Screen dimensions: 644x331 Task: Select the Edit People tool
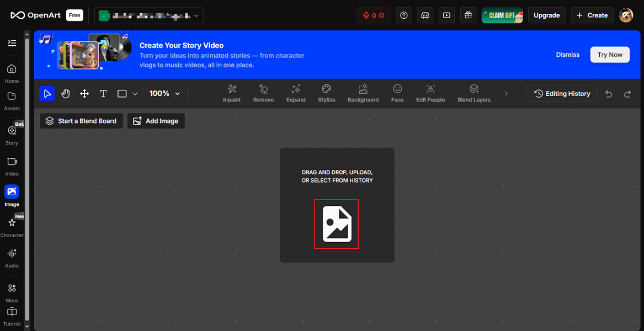pyautogui.click(x=430, y=93)
